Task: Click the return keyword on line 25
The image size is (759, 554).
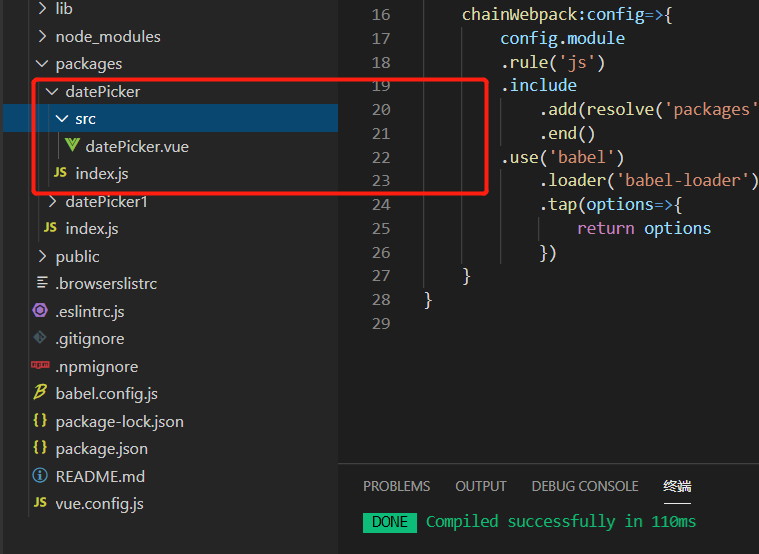Action: tap(606, 228)
